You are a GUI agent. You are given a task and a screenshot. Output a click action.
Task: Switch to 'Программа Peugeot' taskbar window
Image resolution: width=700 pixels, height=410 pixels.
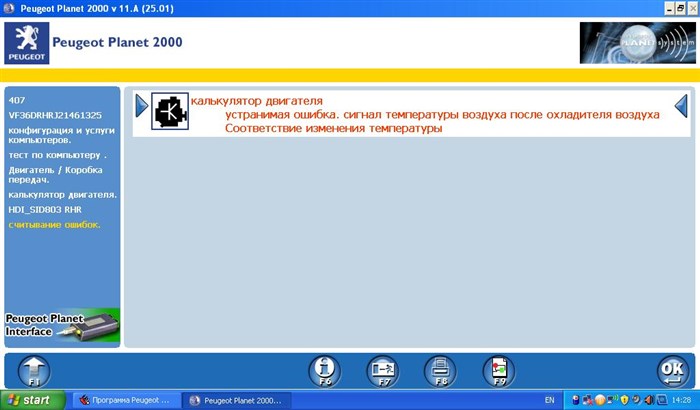(125, 400)
